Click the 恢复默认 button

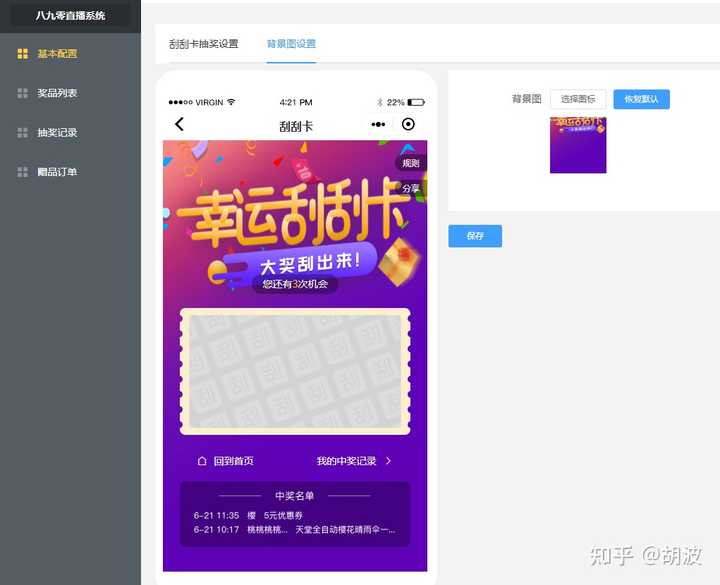pos(641,99)
